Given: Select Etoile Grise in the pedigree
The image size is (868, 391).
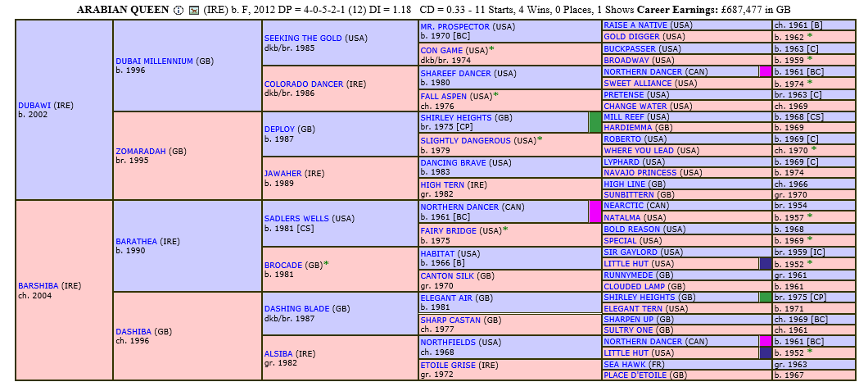Looking at the screenshot, I should tap(447, 365).
